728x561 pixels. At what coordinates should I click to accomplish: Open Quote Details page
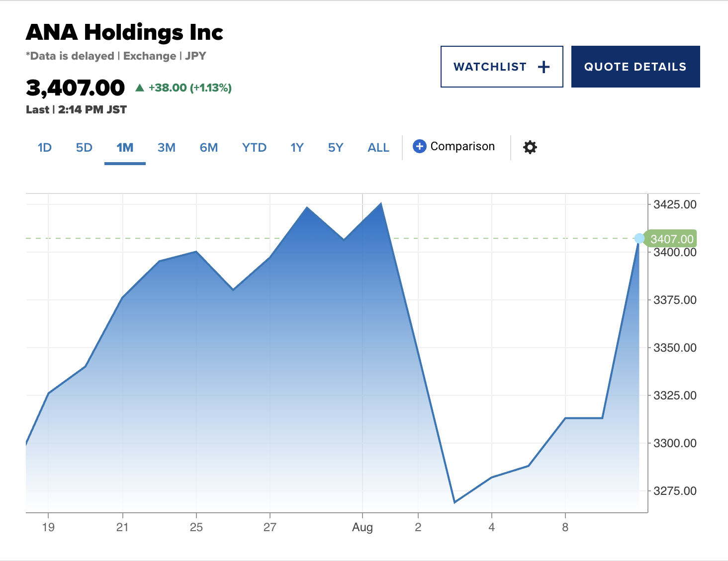[x=635, y=67]
